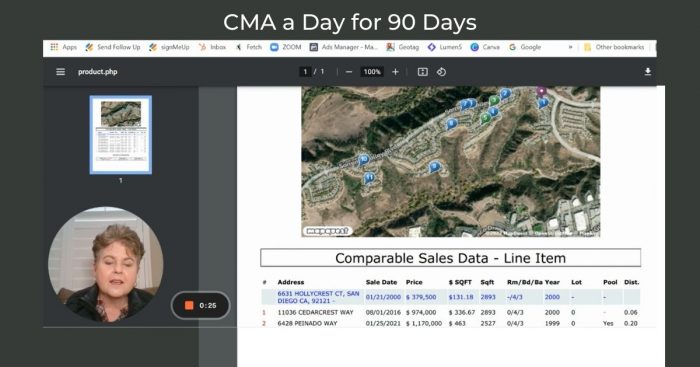The height and width of the screenshot is (367, 700).
Task: Click the fit to page icon
Action: click(x=422, y=72)
